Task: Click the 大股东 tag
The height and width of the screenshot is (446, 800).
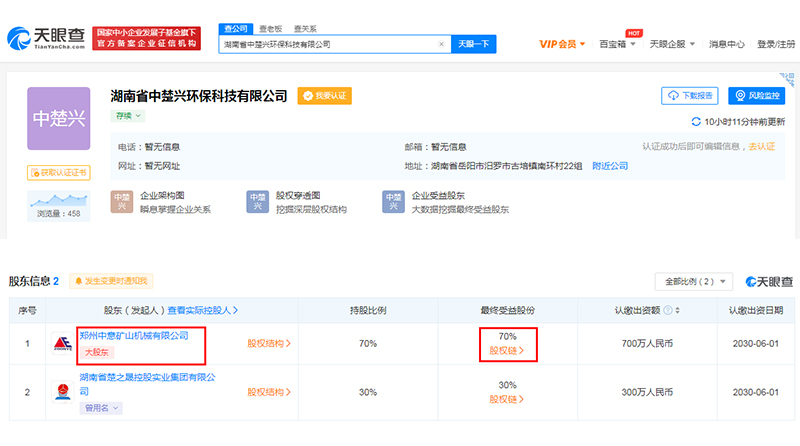Action: click(x=96, y=352)
